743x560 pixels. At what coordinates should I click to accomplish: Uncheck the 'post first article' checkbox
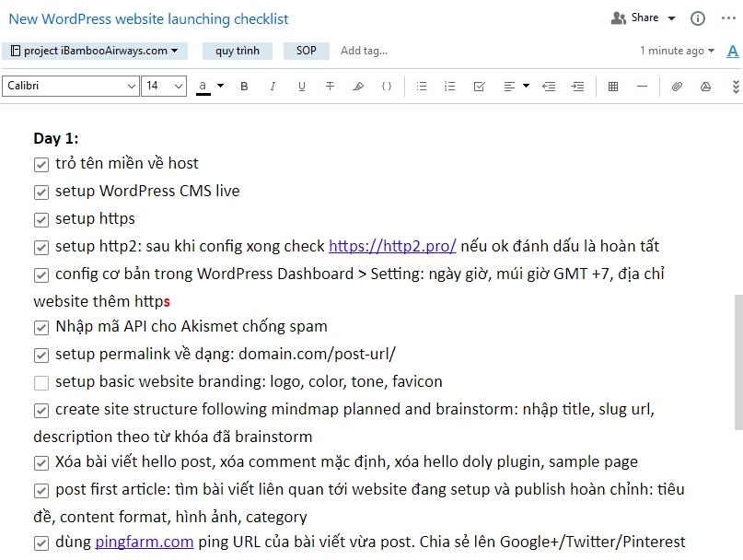click(41, 491)
